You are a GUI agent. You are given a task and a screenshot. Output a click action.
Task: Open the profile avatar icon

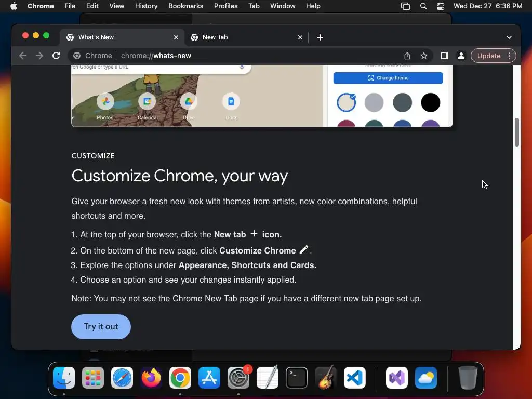tap(461, 56)
